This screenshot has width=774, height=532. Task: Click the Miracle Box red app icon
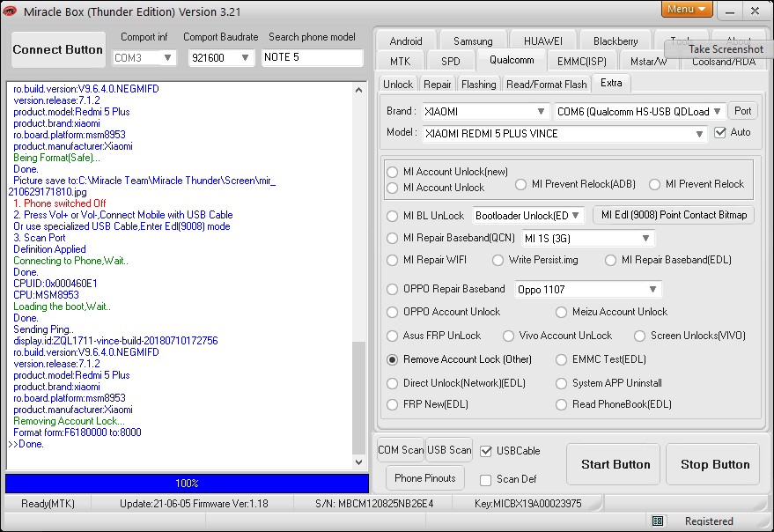tap(10, 11)
